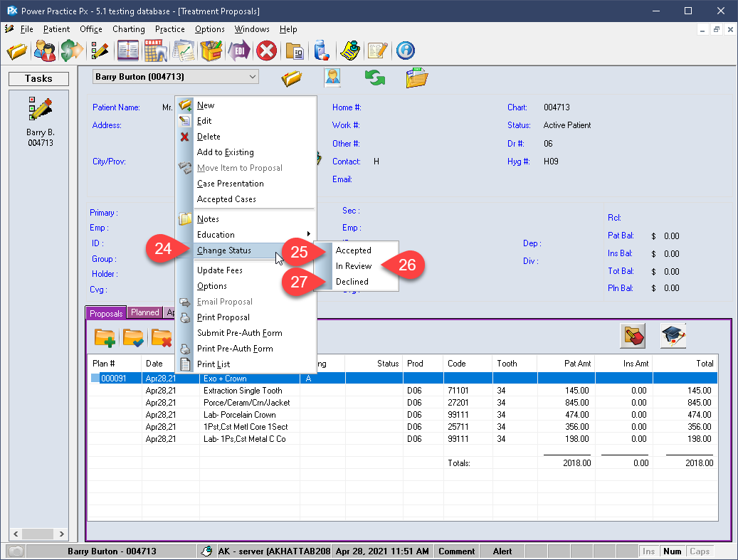The width and height of the screenshot is (738, 560).
Task: Expand the Barry Burton patient dropdown
Action: pos(252,77)
